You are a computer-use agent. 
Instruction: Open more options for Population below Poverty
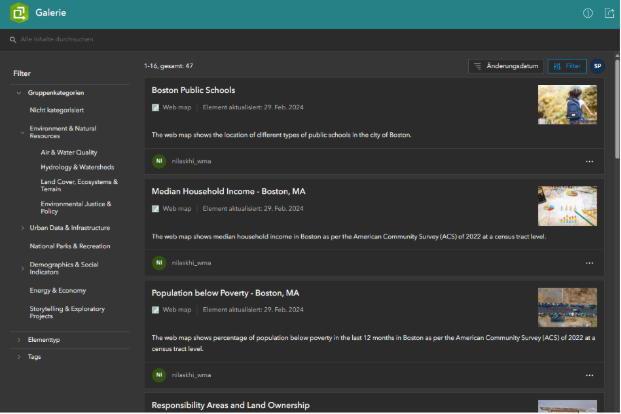tap(589, 375)
